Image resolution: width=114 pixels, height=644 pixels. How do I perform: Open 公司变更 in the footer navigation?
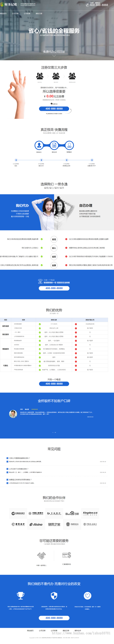[54, 631]
